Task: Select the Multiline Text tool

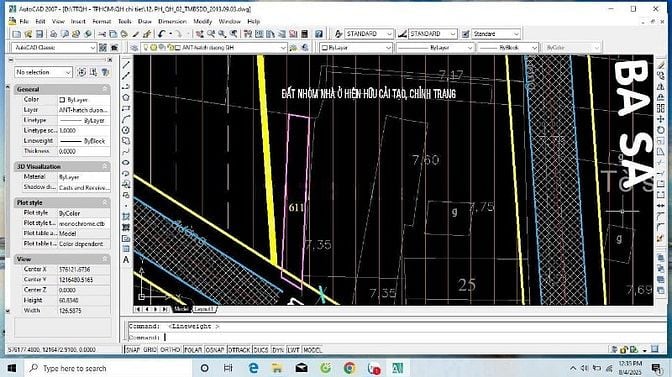Action: pyautogui.click(x=126, y=260)
